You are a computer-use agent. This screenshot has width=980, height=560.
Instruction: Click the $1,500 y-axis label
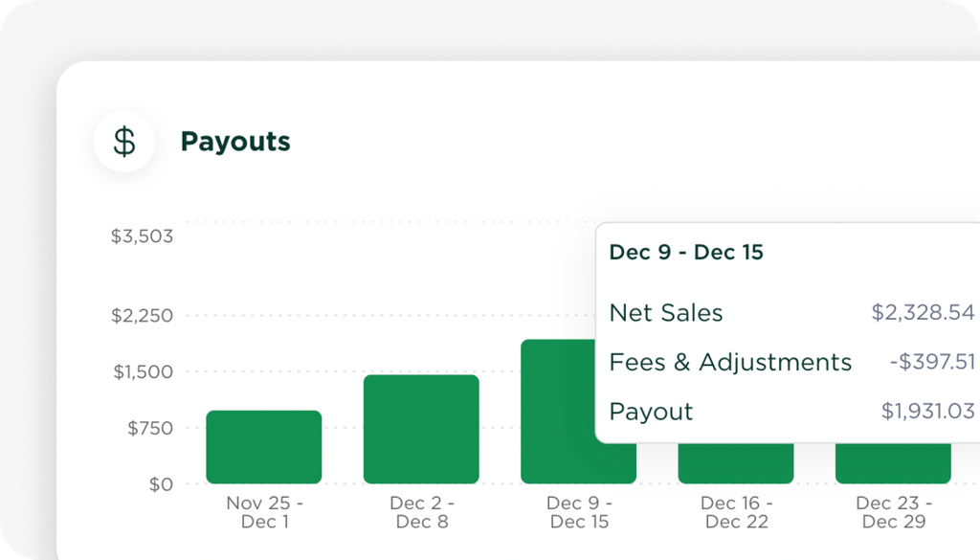click(x=144, y=371)
